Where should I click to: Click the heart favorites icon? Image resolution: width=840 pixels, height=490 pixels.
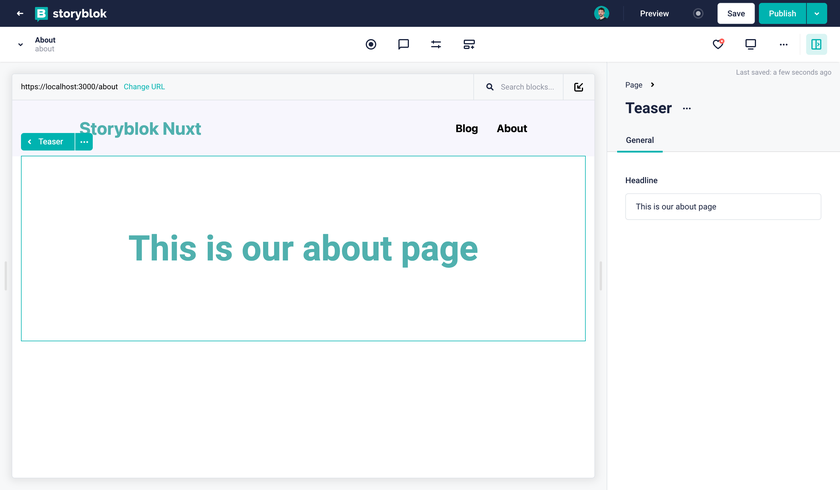click(718, 44)
